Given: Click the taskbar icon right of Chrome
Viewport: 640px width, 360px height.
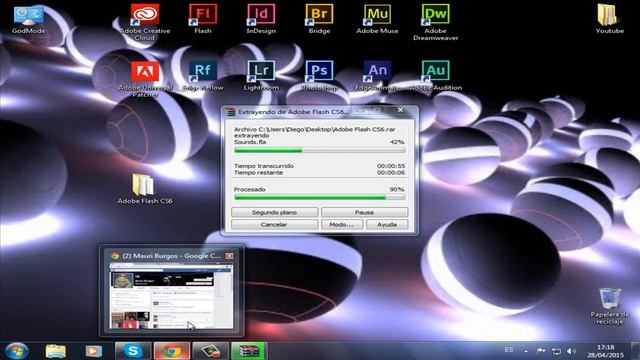Looking at the screenshot, I should pyautogui.click(x=211, y=351).
